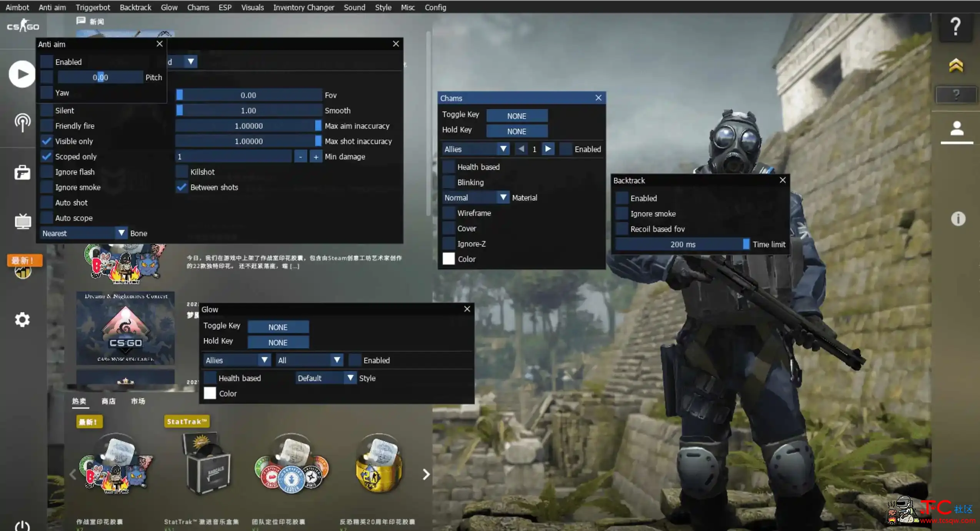Click the Color swatch in Glow panel
Viewport: 980px width, 531px height.
point(210,393)
